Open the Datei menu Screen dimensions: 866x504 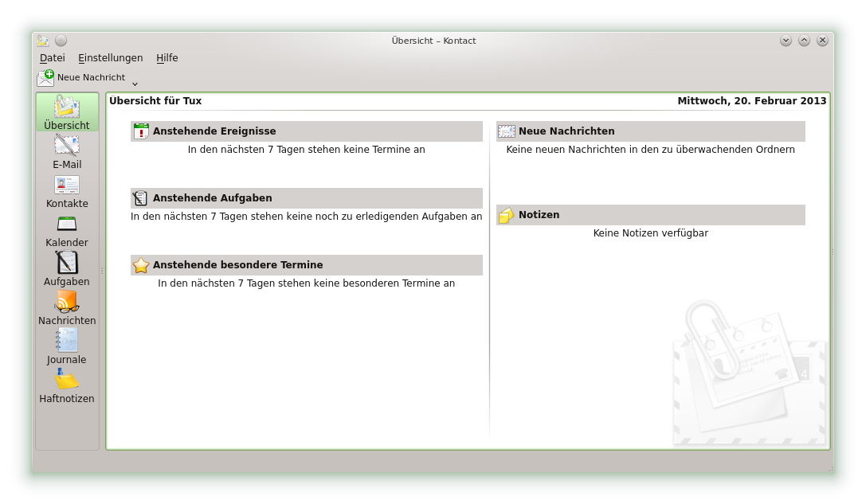(53, 58)
